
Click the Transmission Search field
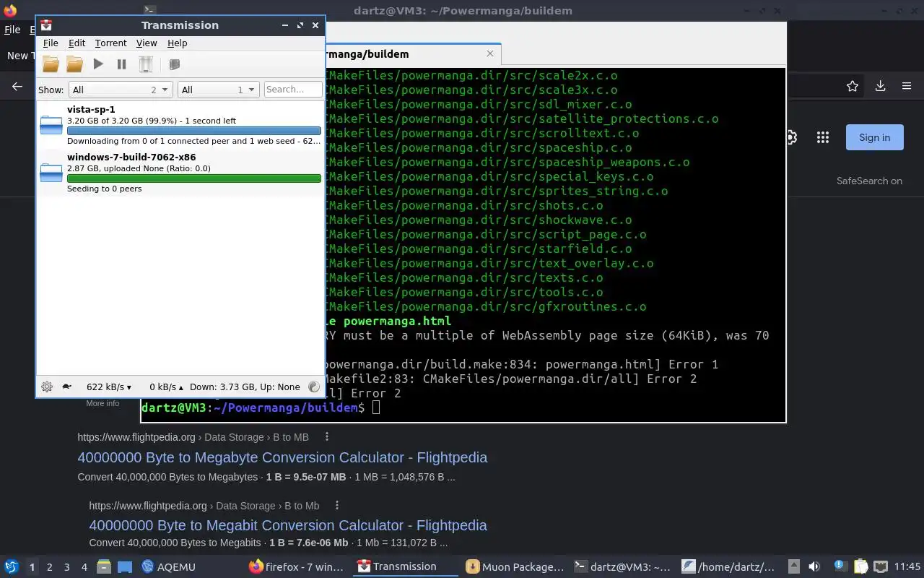[x=293, y=90]
